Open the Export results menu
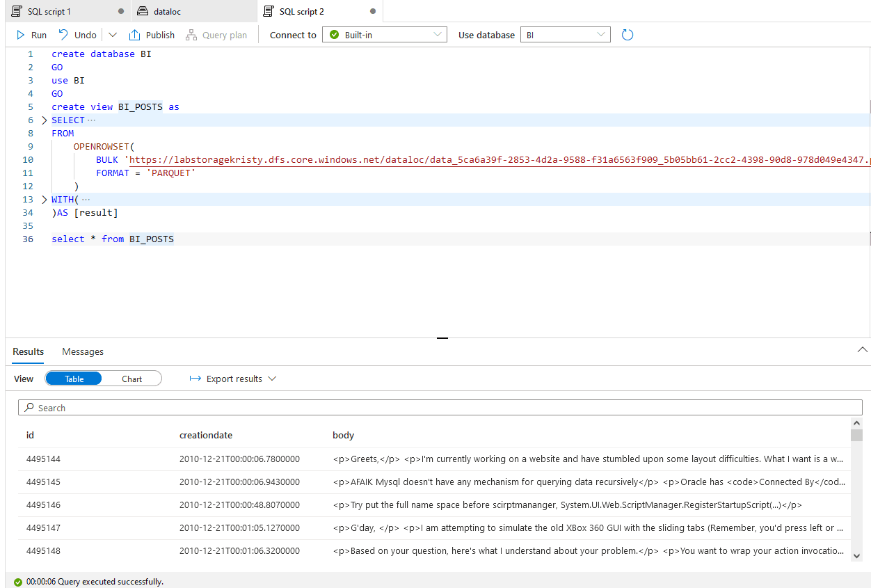This screenshot has height=588, width=871. click(234, 379)
